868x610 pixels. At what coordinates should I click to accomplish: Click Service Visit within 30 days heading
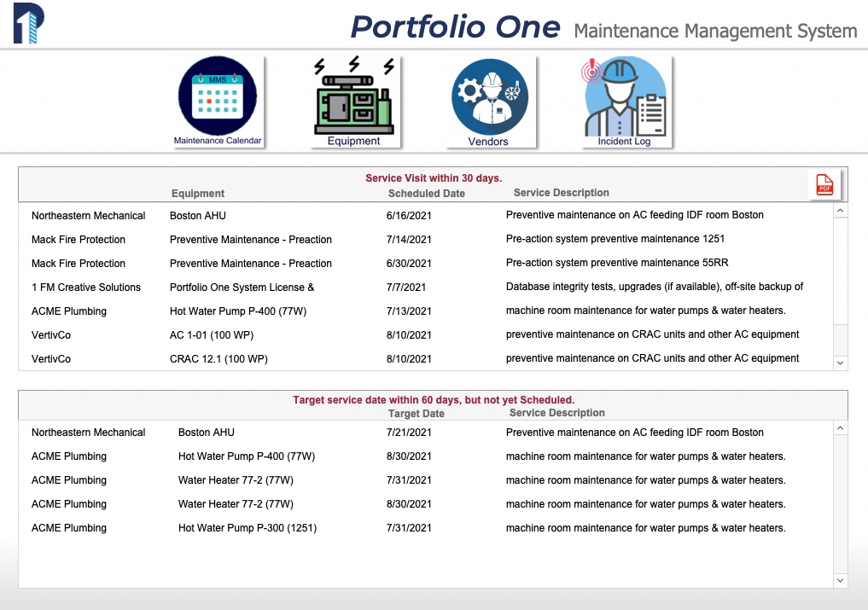click(x=434, y=178)
